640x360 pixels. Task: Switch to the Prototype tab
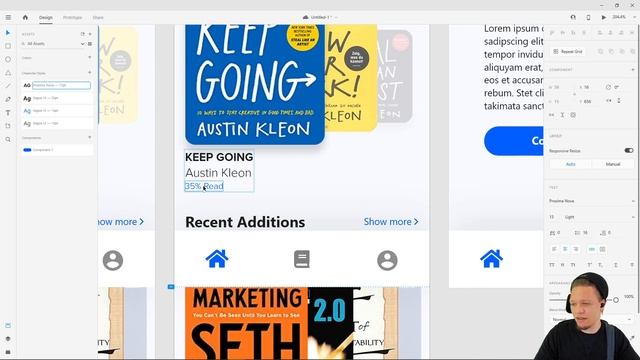tap(72, 18)
